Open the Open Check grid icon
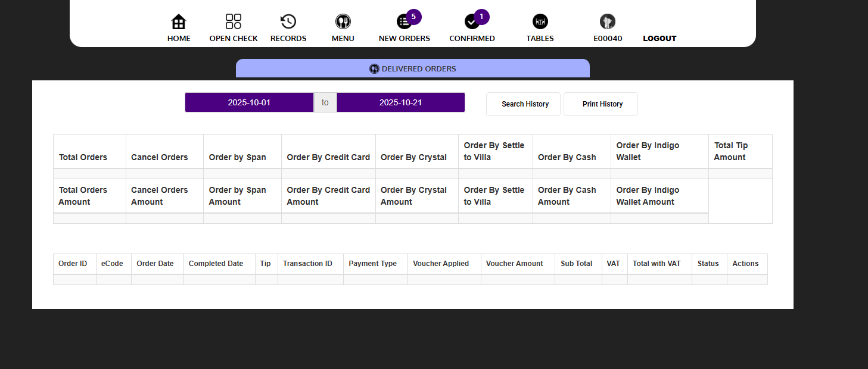The image size is (868, 369). [x=234, y=22]
